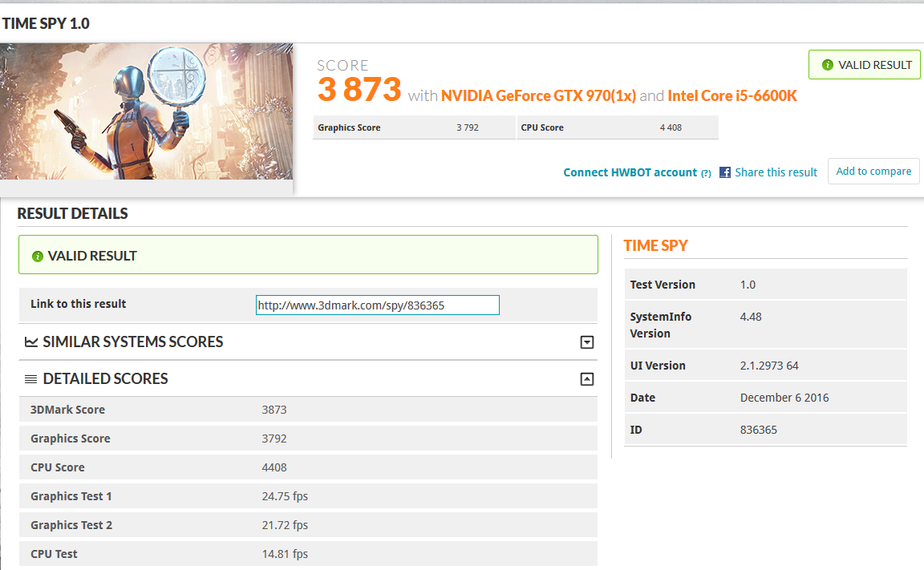The width and height of the screenshot is (924, 570).
Task: Click the SystemInfo Version value 4.48
Action: [x=751, y=317]
